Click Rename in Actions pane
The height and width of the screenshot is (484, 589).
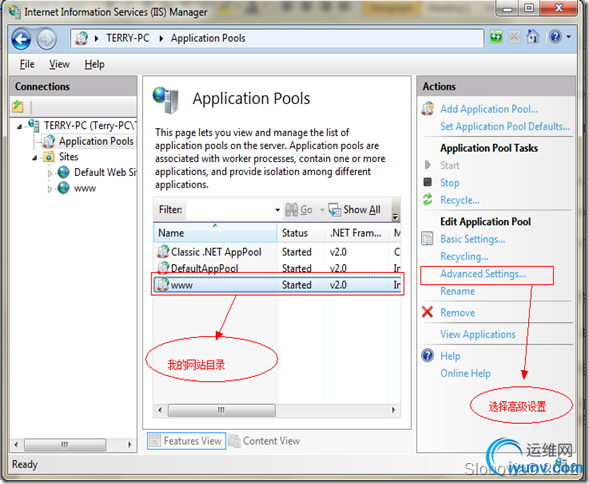pos(458,291)
